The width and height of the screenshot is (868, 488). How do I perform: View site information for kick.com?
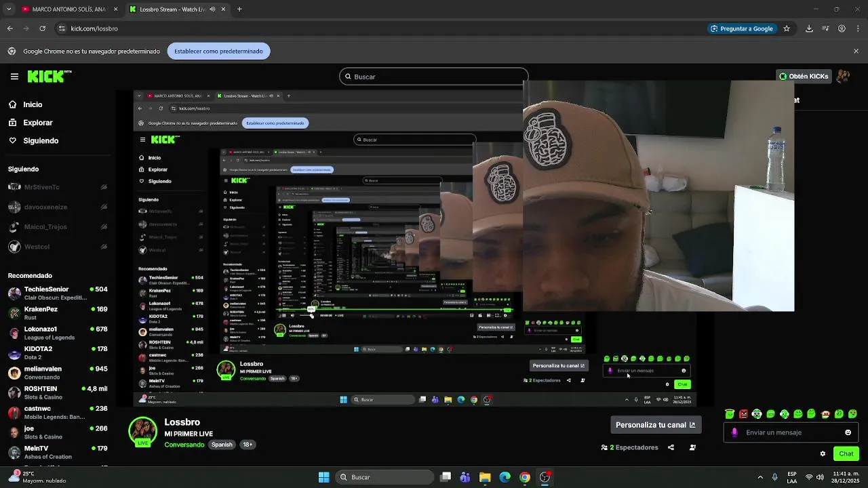[x=62, y=28]
